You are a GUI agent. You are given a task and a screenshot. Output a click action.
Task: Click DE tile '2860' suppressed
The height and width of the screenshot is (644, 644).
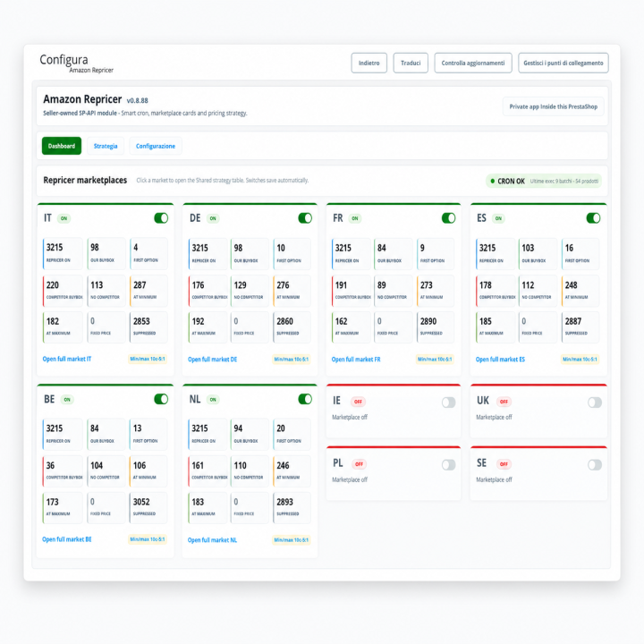[x=292, y=327]
